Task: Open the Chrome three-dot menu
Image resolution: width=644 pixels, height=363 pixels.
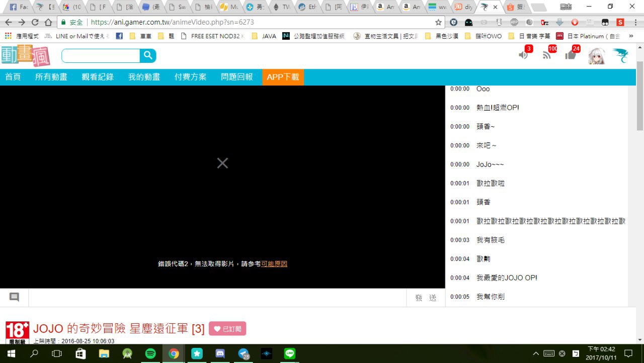Action: pos(635,22)
